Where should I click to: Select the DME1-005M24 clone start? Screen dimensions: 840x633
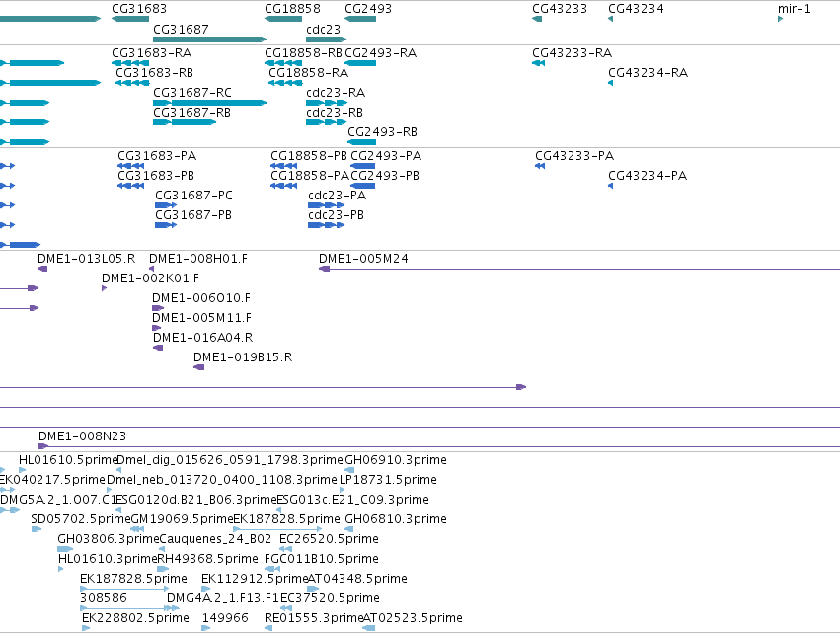pos(324,269)
